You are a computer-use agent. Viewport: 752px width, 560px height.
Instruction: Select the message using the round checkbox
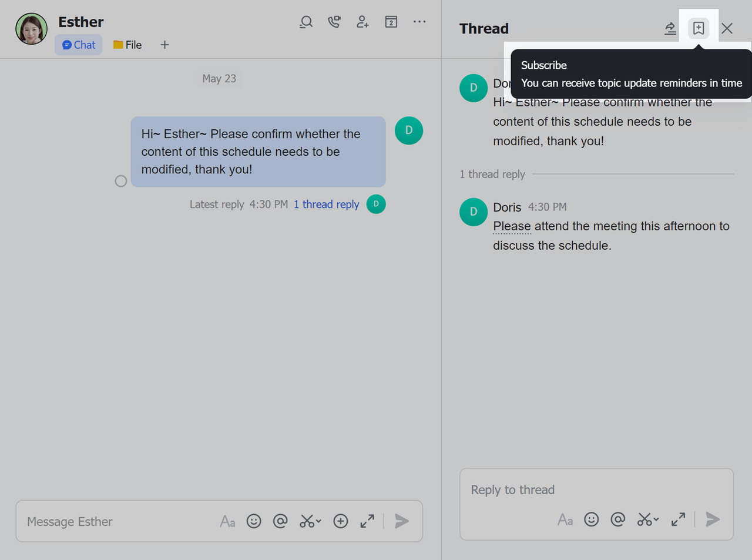(x=121, y=181)
